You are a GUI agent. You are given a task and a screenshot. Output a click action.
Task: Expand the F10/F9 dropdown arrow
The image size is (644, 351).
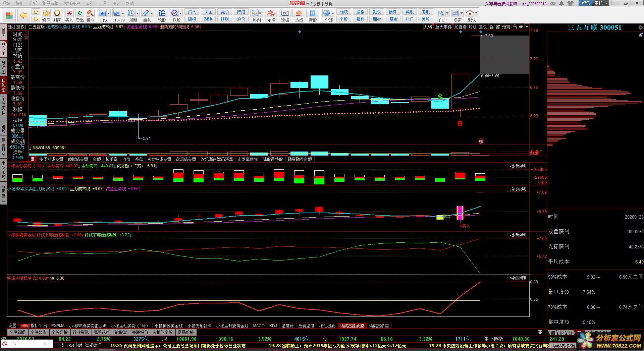[x=123, y=13]
